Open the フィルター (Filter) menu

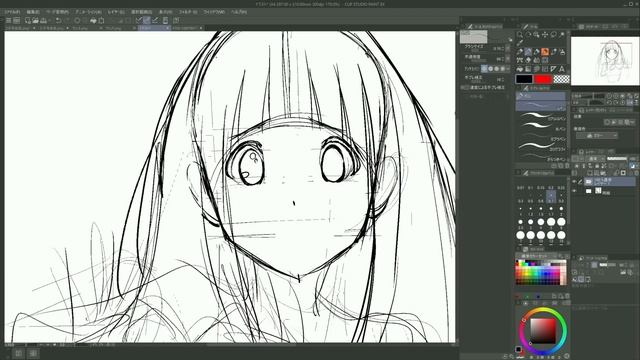(188, 12)
